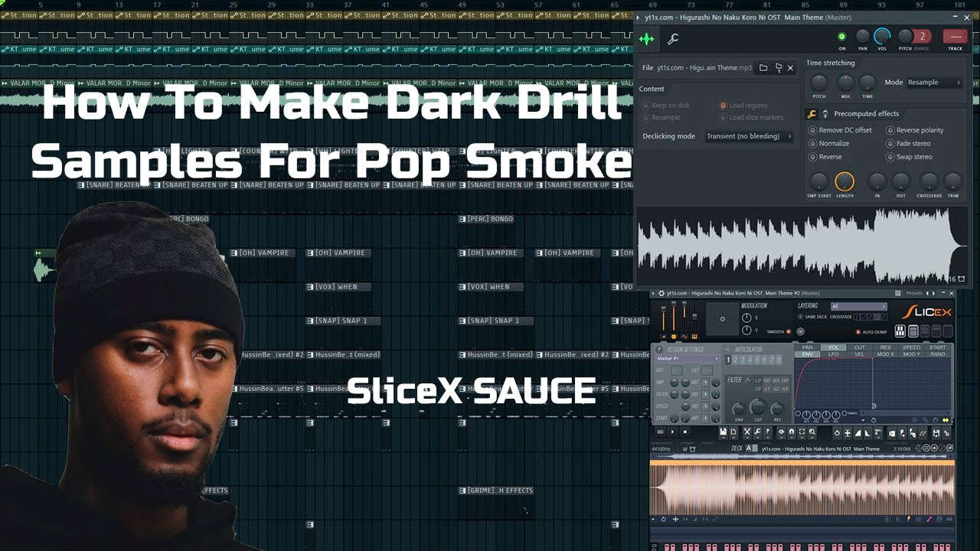Viewport: 980px width, 551px height.
Task: Click the orange wrench in Precomputed effects
Action: point(812,114)
